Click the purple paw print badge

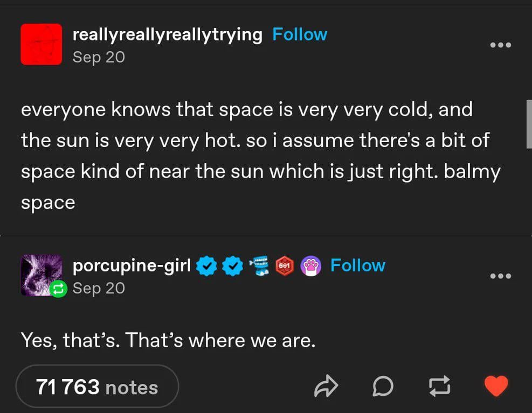(311, 266)
